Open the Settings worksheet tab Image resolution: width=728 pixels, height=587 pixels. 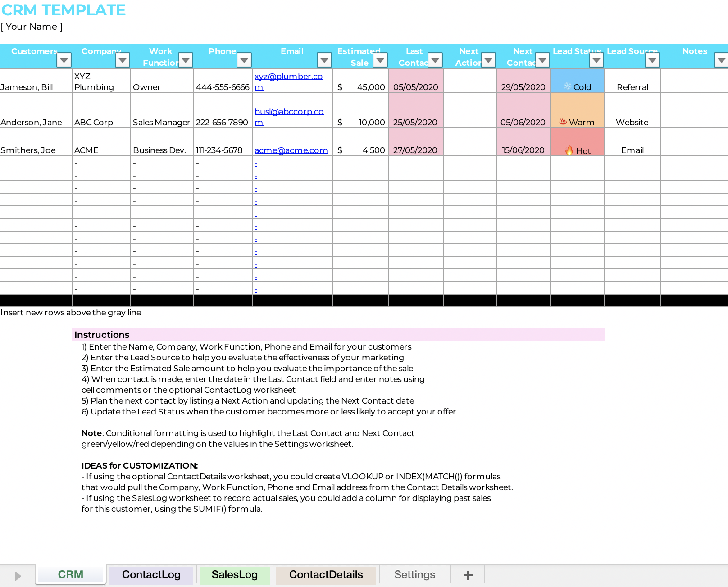click(x=414, y=575)
